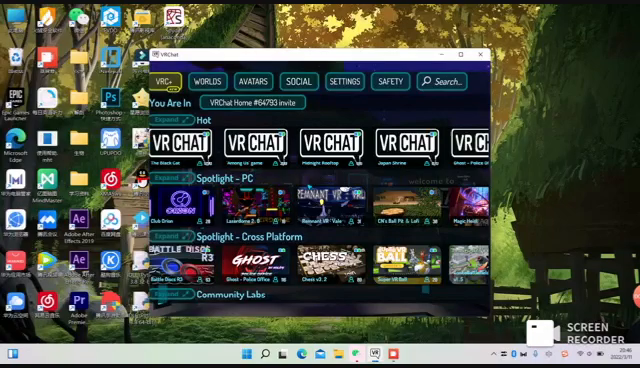Screen dimensions: 640x368
Task: Open Epic Games Launcher desktop shortcut
Action: click(16, 103)
